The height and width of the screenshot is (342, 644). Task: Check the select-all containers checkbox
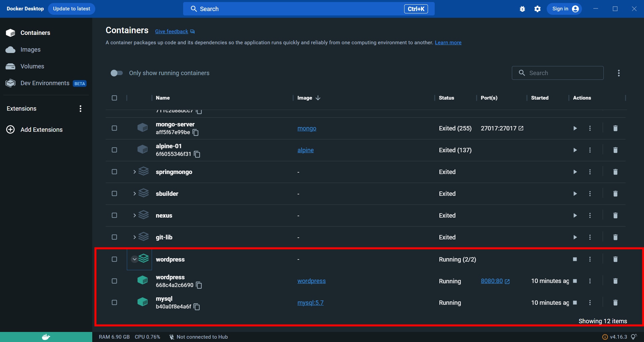coord(114,98)
